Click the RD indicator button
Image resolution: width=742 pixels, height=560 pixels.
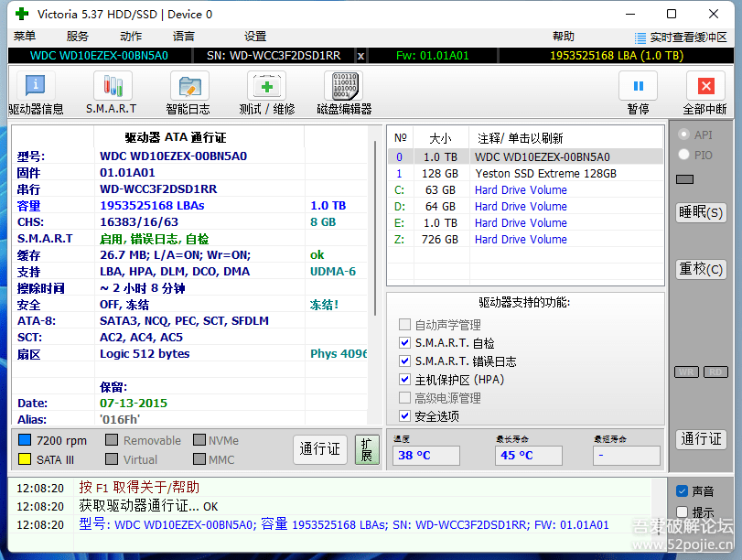[x=715, y=372]
